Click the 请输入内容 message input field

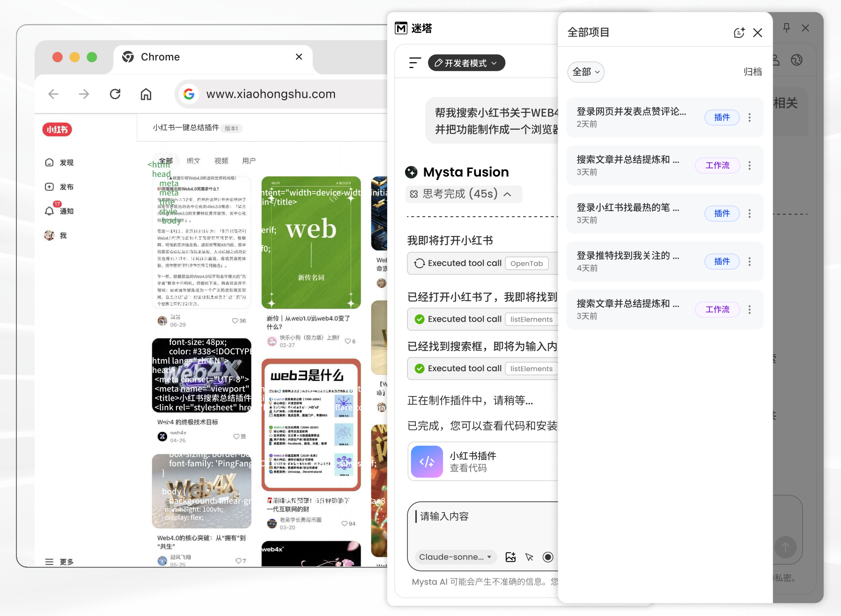(482, 517)
